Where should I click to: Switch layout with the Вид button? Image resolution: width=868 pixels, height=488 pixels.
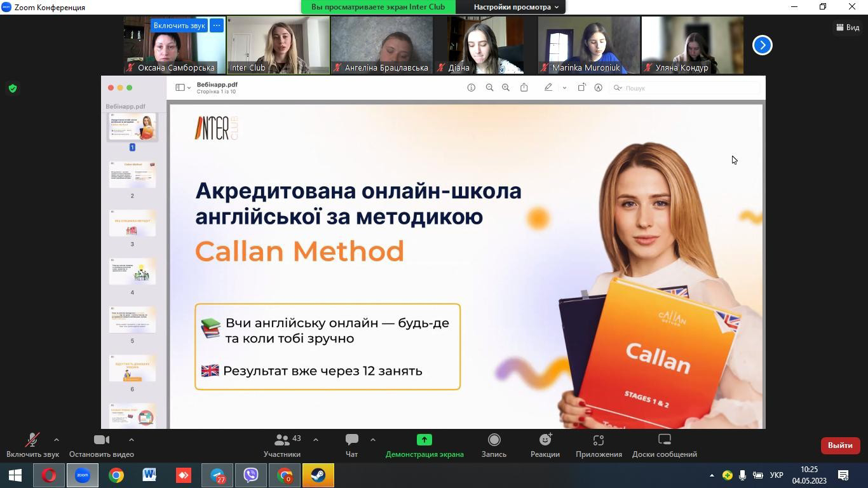point(848,27)
